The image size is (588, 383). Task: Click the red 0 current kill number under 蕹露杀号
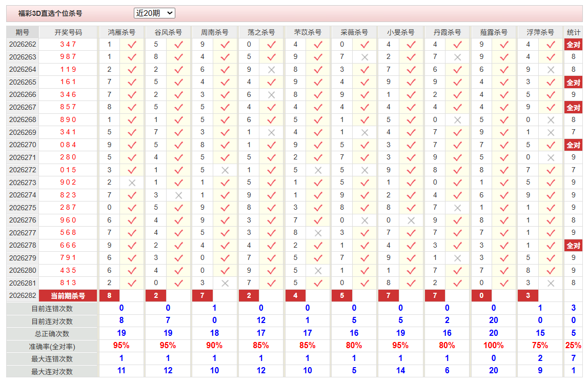pos(481,296)
